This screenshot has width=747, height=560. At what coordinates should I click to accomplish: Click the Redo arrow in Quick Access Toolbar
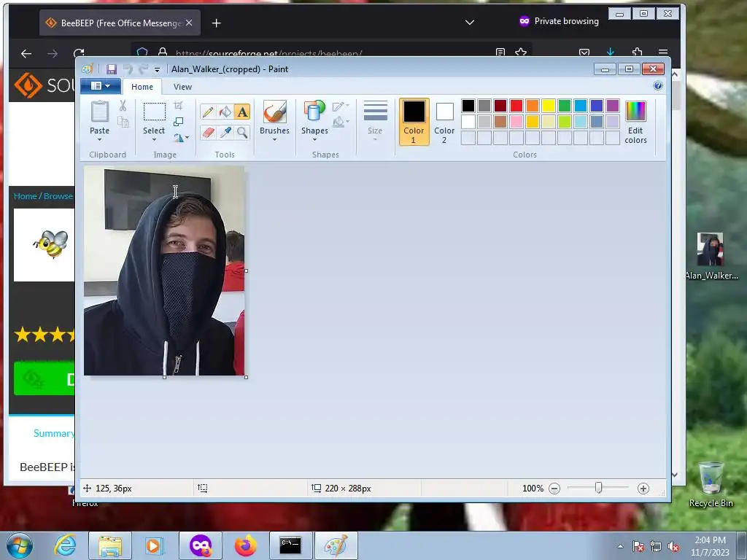[x=143, y=69]
